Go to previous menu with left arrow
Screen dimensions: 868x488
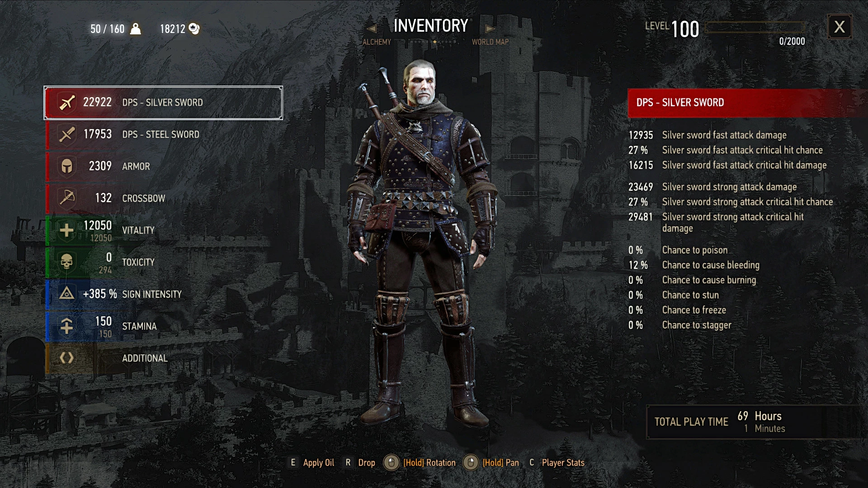372,29
